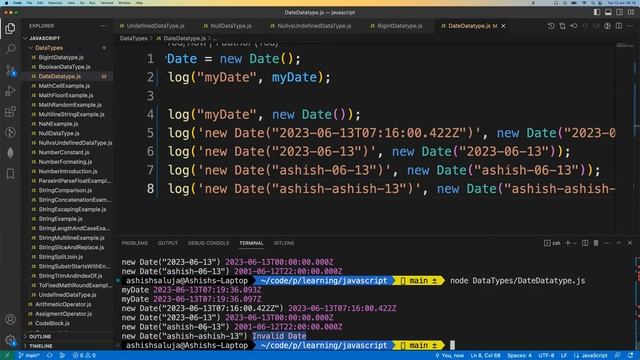This screenshot has width=640, height=360.
Task: Open the macOS Terminal menu
Action: point(107,3)
